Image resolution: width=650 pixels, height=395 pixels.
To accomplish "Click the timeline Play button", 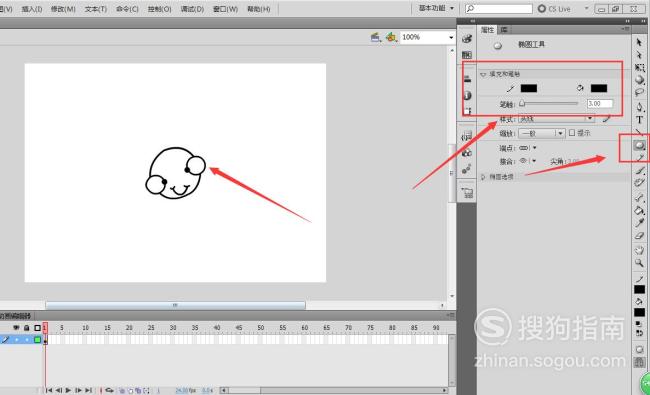I will [68, 390].
